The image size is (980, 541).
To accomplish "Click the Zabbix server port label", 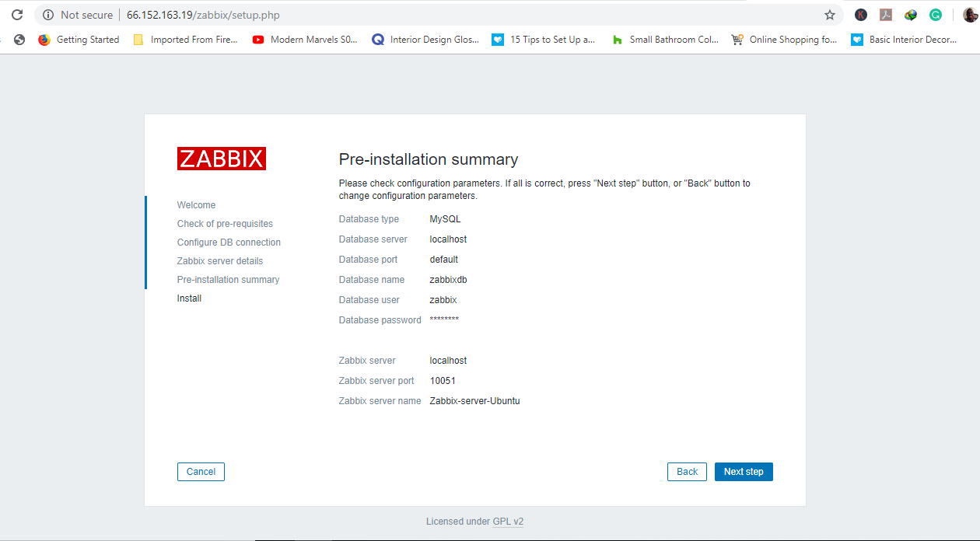I will [376, 381].
